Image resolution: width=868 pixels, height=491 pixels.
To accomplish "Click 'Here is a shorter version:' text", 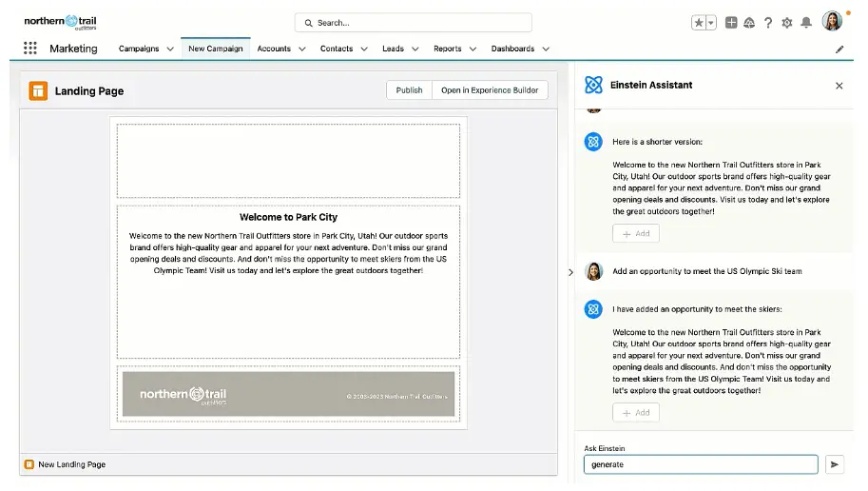I will tap(657, 142).
